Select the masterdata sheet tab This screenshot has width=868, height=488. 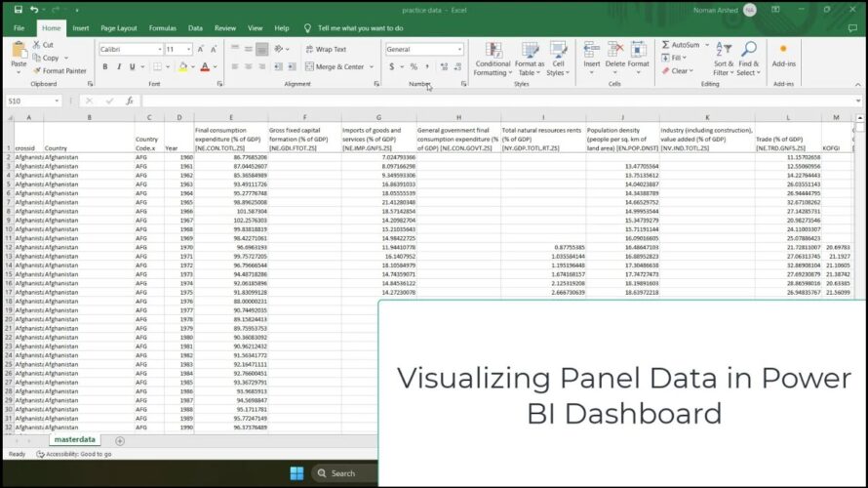click(x=75, y=440)
